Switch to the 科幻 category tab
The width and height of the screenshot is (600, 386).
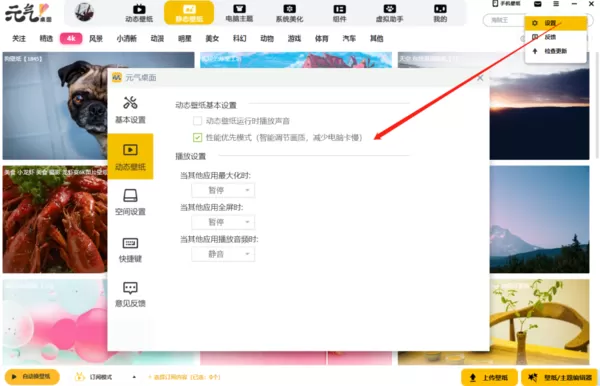click(x=240, y=38)
